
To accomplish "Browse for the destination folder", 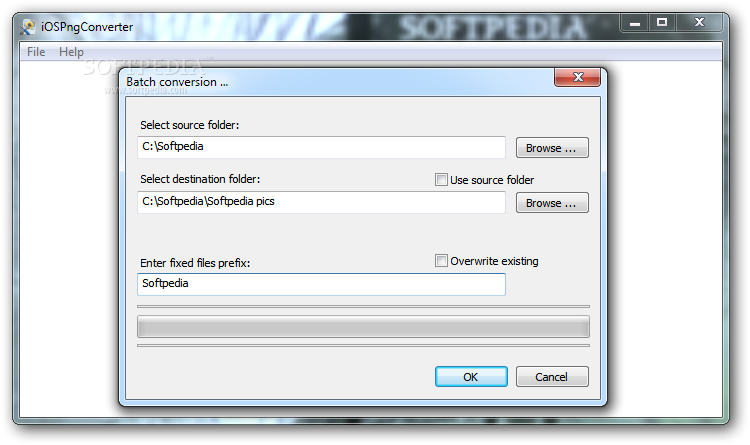I will [552, 203].
